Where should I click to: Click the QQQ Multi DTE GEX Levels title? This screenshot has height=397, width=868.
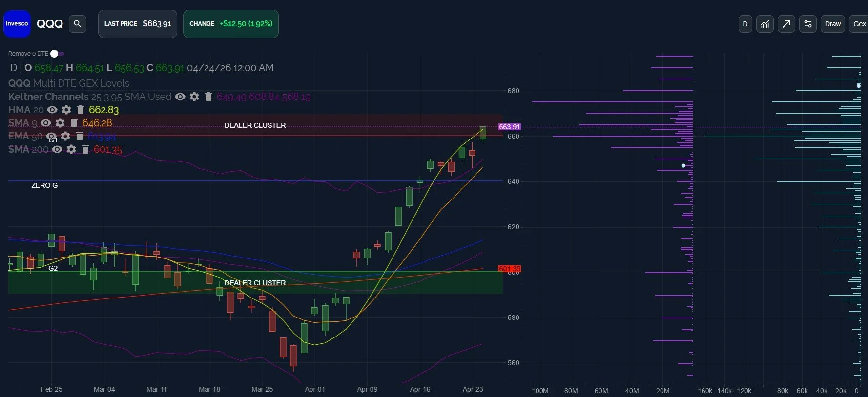[69, 83]
